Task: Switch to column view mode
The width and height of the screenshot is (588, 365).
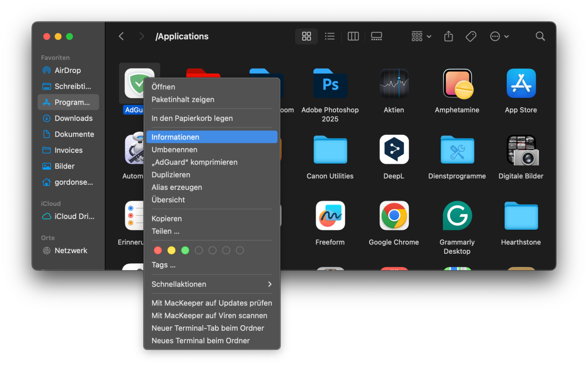Action: pos(353,36)
